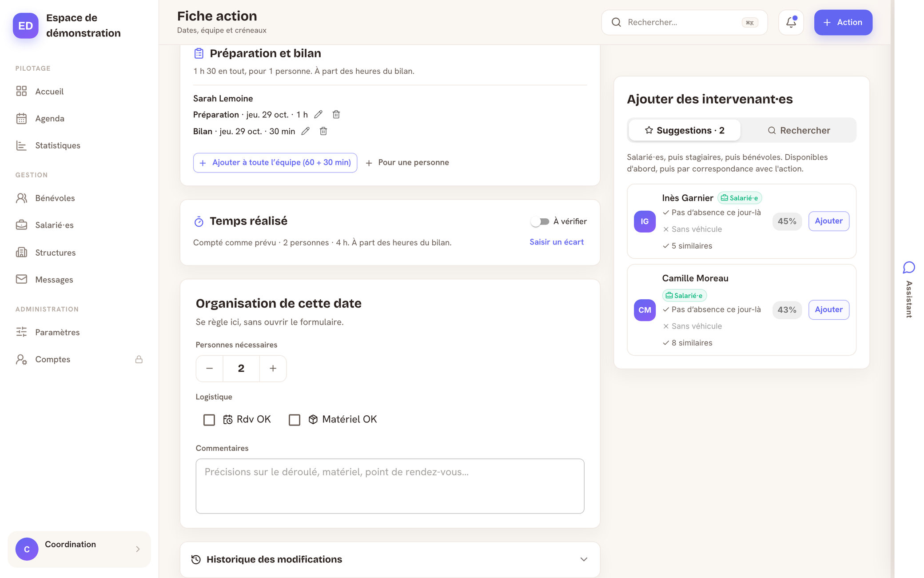Click the search magnifier icon in top bar
The height and width of the screenshot is (578, 924).
coord(616,22)
